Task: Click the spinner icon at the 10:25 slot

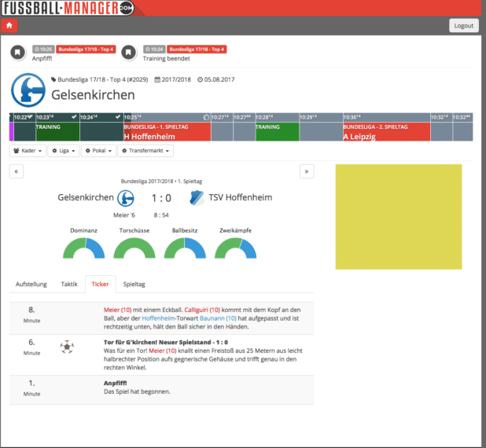Action: [206, 117]
